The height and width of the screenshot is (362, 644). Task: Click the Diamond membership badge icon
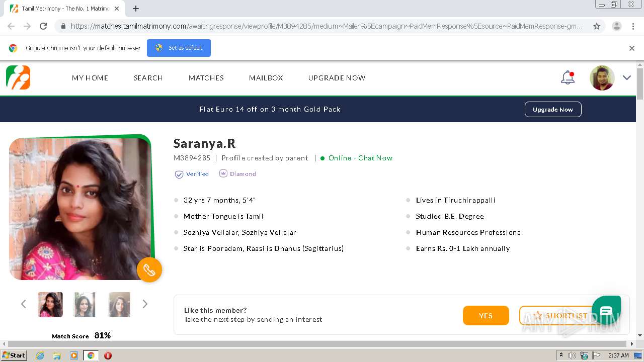[x=223, y=173]
